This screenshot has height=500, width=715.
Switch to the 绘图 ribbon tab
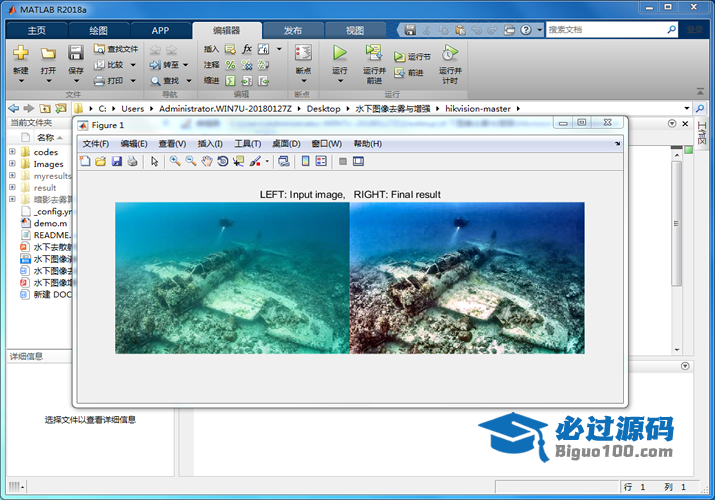(99, 30)
